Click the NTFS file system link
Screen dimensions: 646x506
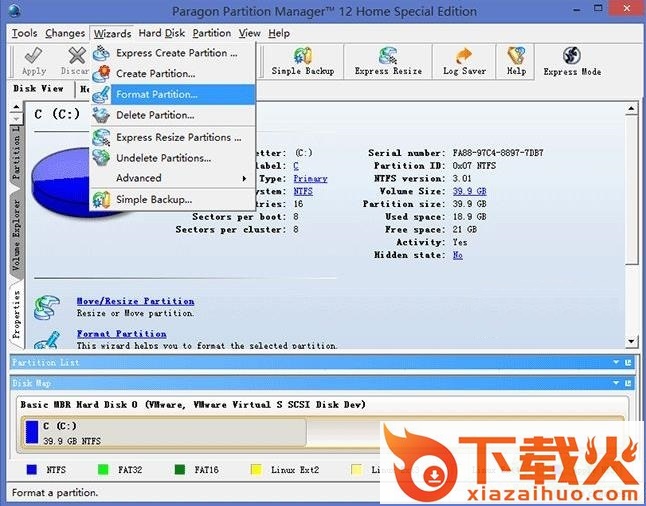tap(303, 191)
